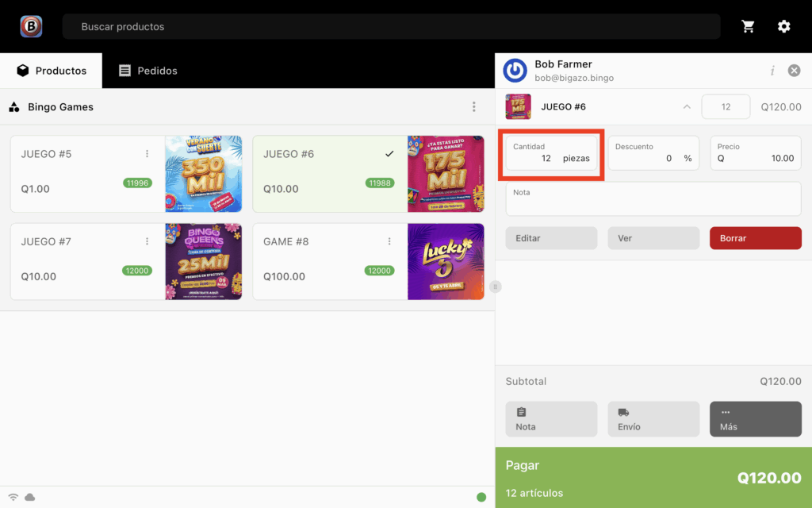
Task: Click the bob@bigazo.bingo email text
Action: click(x=574, y=78)
